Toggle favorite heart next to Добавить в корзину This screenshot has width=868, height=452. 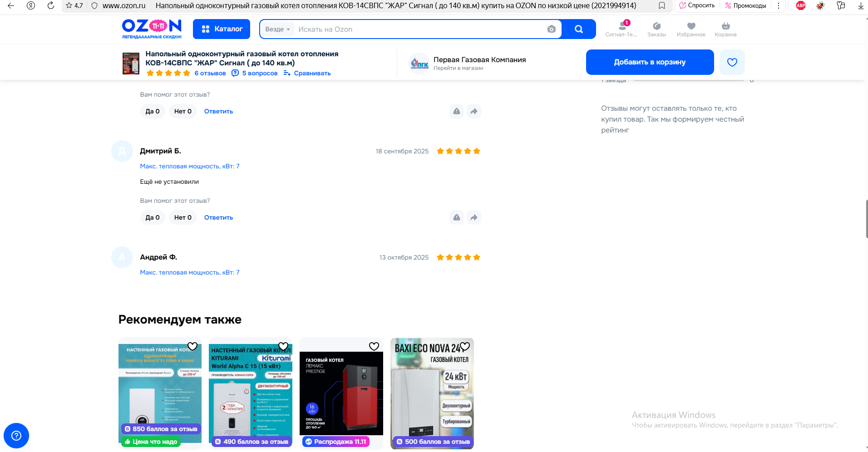(x=732, y=62)
